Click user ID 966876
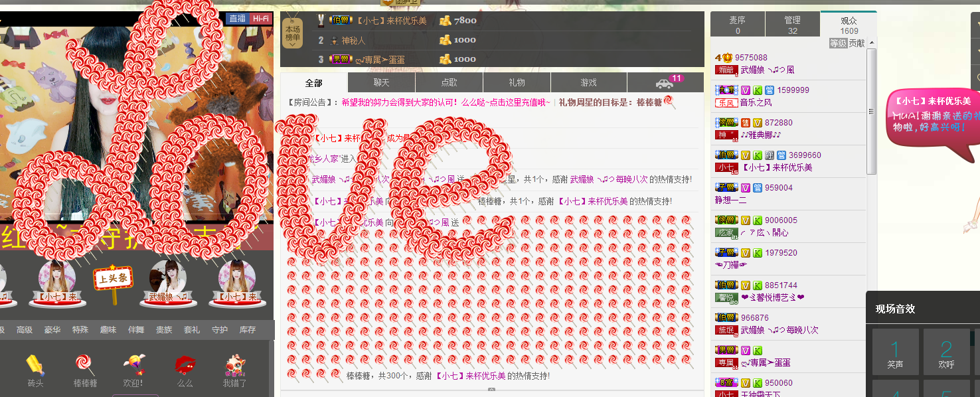Viewport: 980px width, 397px height. (x=755, y=318)
